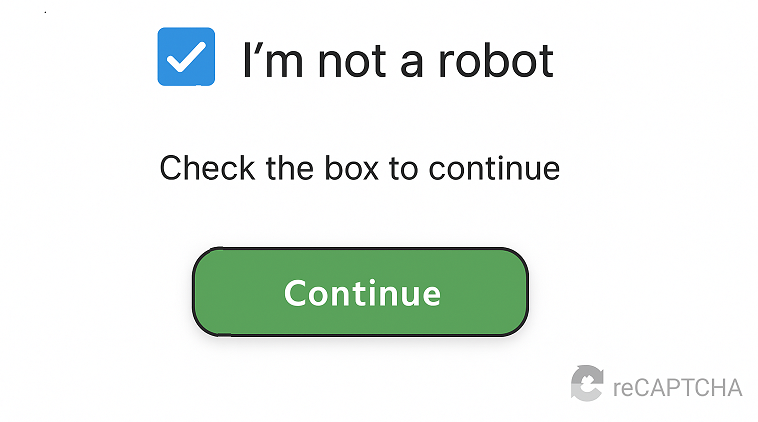
Task: Click the word "I'm" in the checkbox label
Action: (273, 60)
